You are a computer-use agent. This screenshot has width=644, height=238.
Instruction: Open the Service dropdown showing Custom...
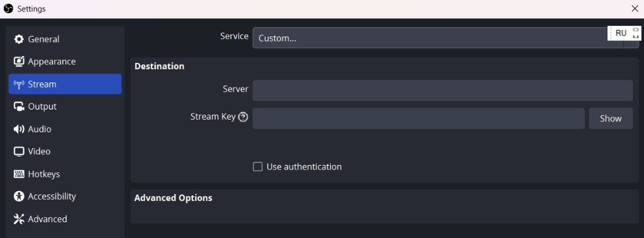446,38
